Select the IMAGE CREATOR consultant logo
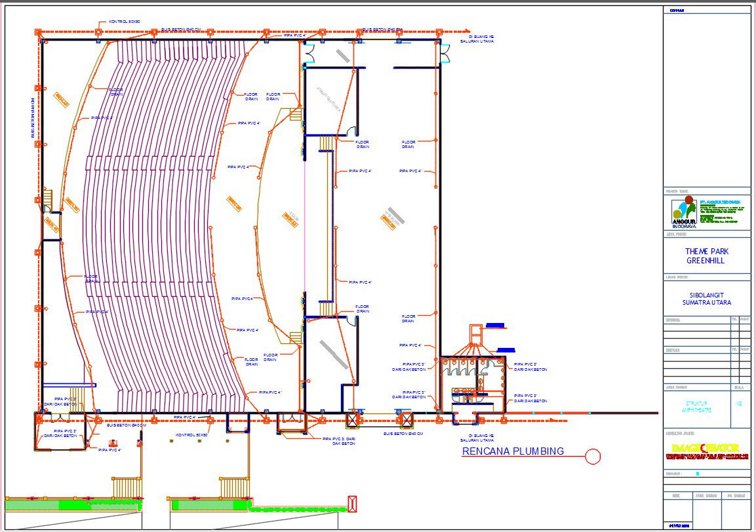Viewport: 756px width, 532px height. pos(705,448)
